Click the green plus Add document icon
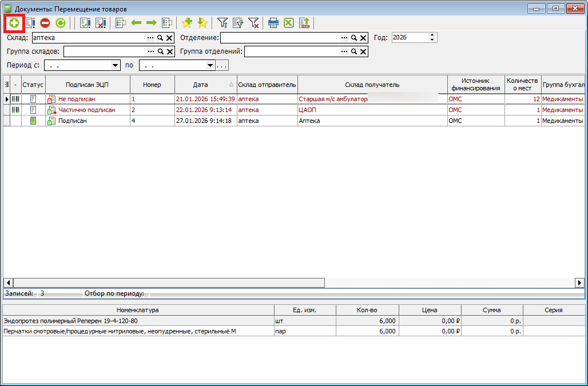588x386 pixels. (14, 23)
